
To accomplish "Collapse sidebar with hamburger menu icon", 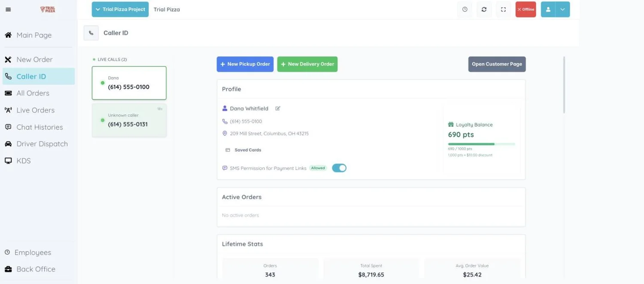I will (x=8, y=9).
